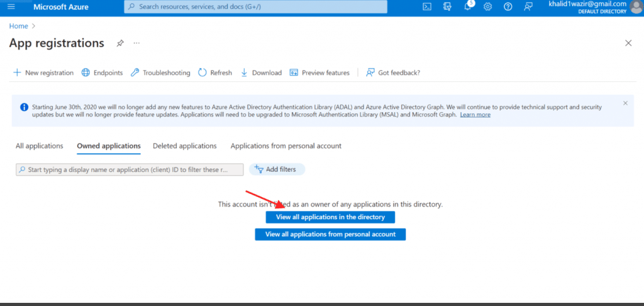Screen dimensions: 644x306
Task: Click the application name filter field
Action: (130, 169)
